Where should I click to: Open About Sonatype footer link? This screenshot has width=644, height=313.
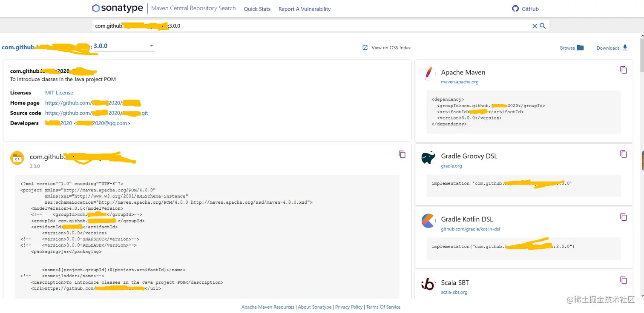315,307
